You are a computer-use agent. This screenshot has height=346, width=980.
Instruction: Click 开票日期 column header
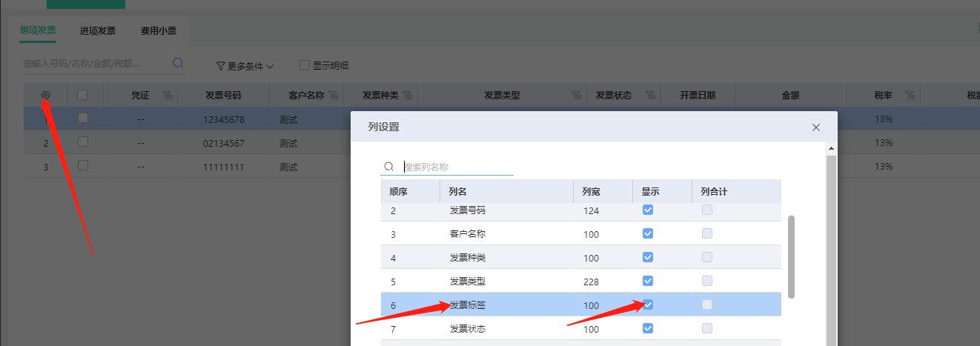tap(698, 96)
